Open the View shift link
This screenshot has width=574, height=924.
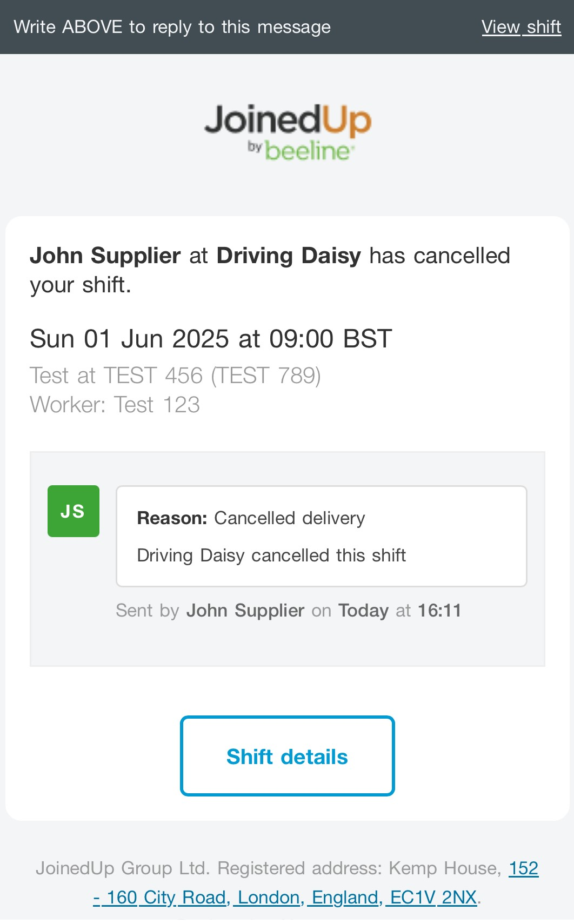(521, 27)
